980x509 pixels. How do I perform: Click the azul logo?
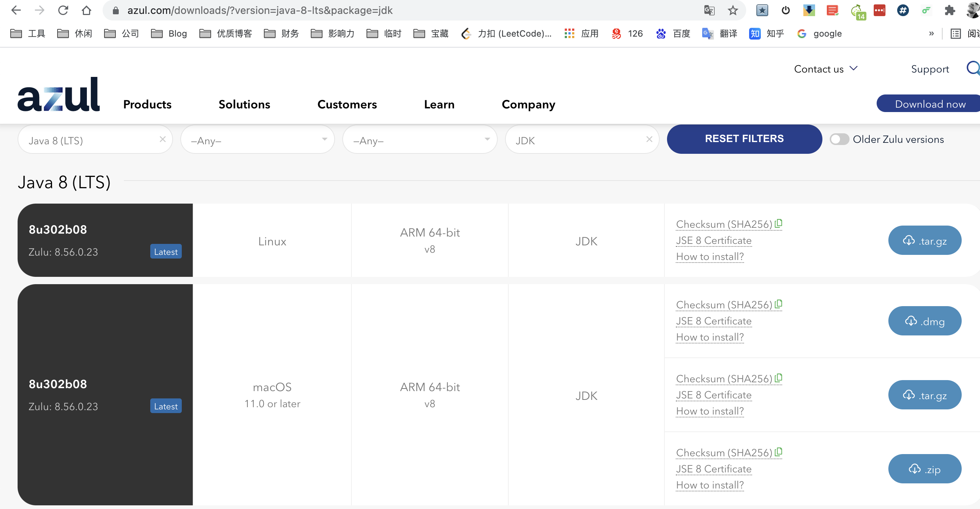pos(59,94)
